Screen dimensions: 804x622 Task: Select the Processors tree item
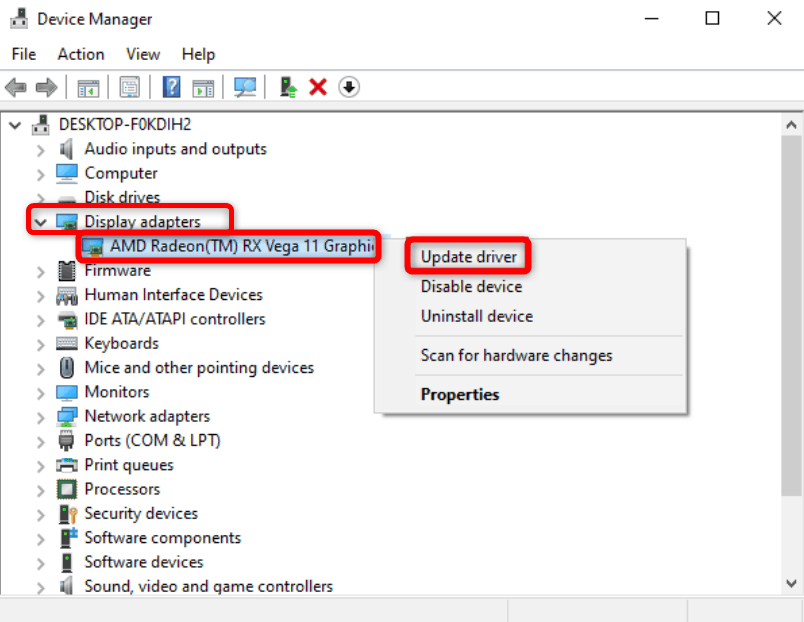pyautogui.click(x=122, y=489)
